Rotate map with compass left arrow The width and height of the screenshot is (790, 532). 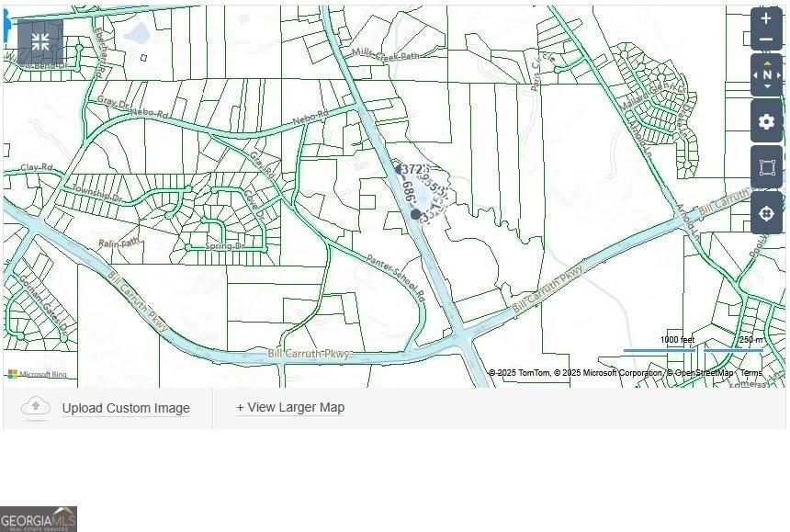pos(755,75)
